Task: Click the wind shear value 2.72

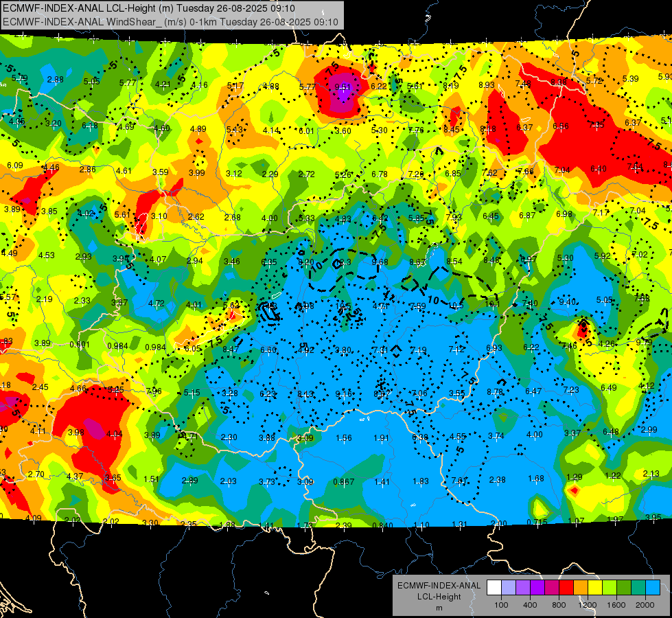Action: coord(306,174)
